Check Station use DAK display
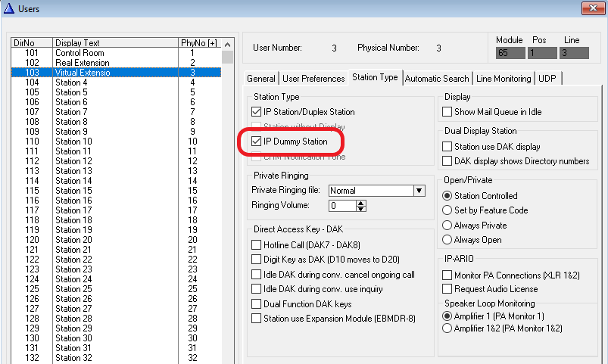 (447, 147)
